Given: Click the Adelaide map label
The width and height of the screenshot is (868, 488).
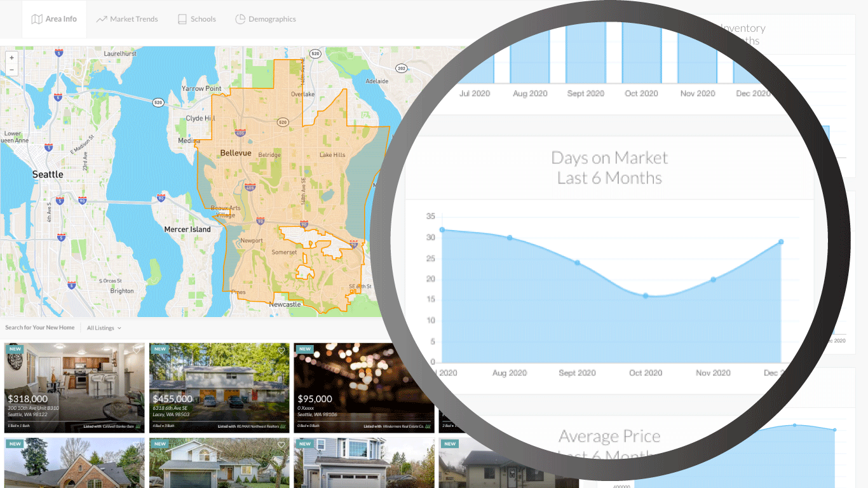Looking at the screenshot, I should 377,81.
